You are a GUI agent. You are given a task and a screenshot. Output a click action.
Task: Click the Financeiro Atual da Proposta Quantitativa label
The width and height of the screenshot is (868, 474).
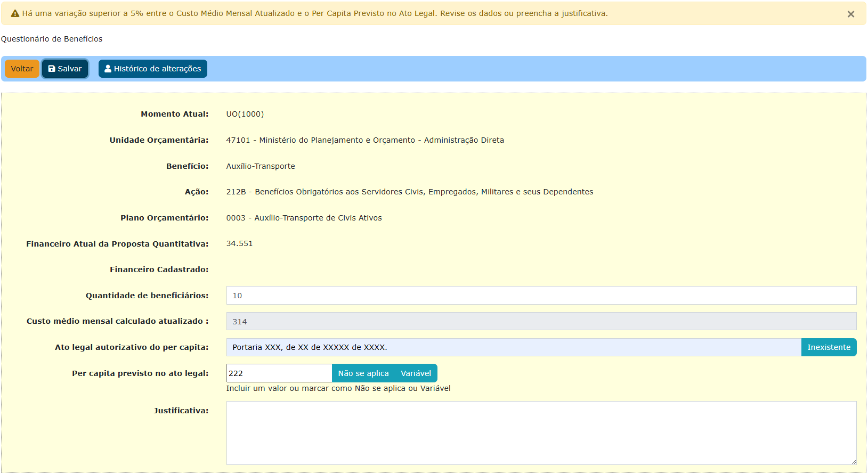click(117, 244)
